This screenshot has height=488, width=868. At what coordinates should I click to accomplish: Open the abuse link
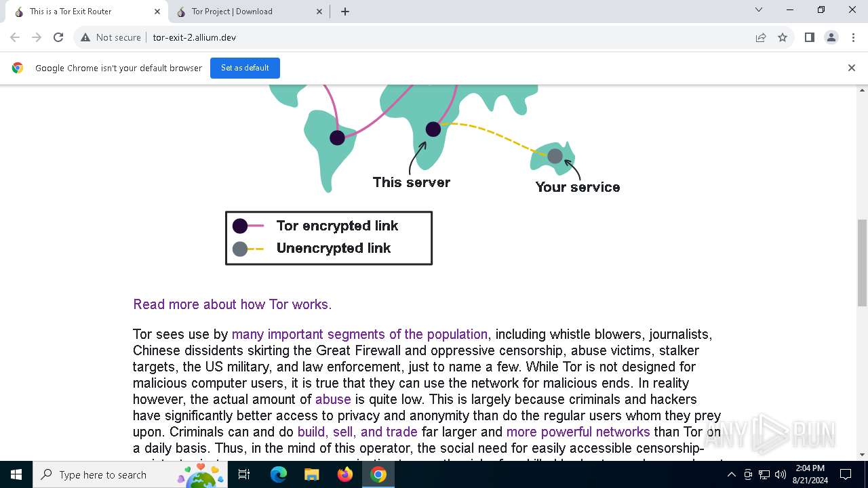[x=333, y=399]
